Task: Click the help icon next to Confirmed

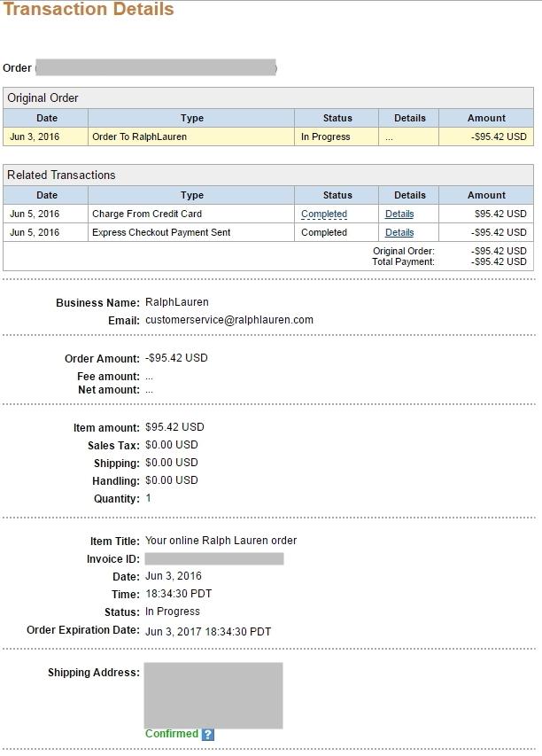Action: click(x=208, y=734)
